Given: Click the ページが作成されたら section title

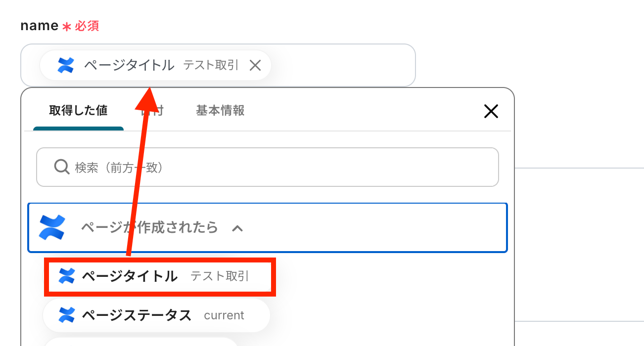Looking at the screenshot, I should (149, 227).
